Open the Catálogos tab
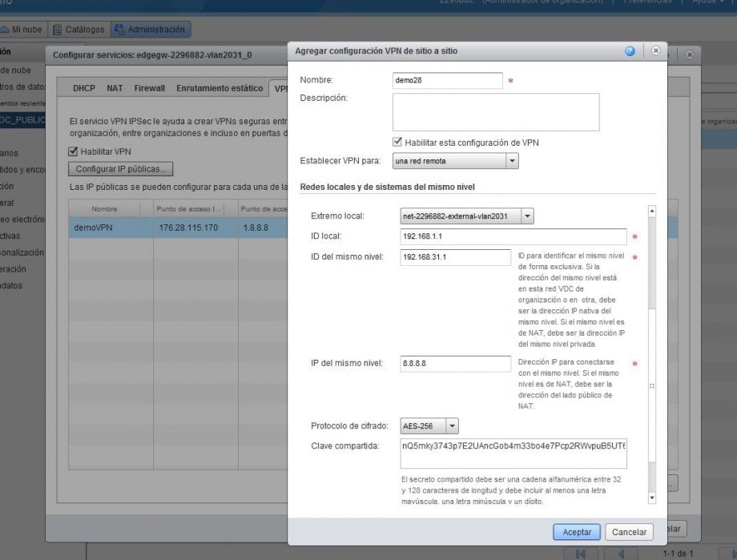The width and height of the screenshot is (737, 560). point(79,30)
